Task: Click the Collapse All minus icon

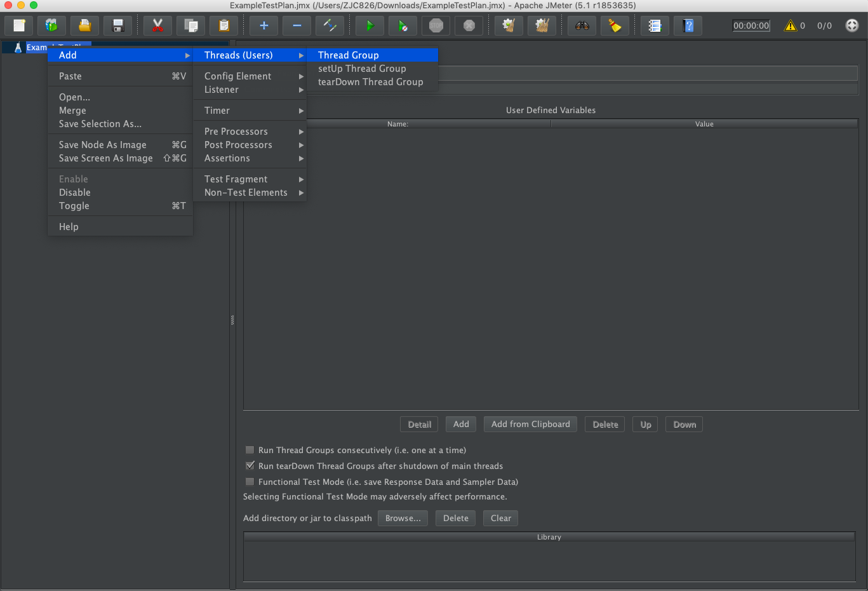Action: (x=297, y=25)
